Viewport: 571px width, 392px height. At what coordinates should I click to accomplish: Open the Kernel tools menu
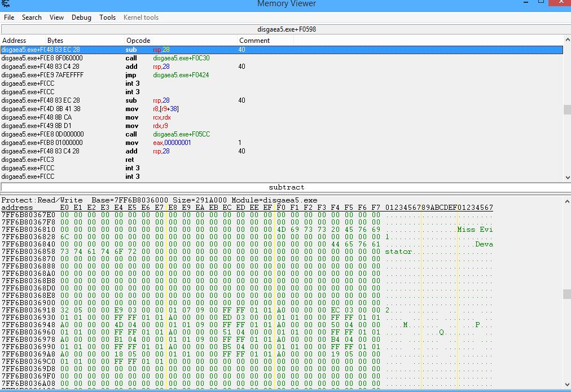(x=141, y=17)
